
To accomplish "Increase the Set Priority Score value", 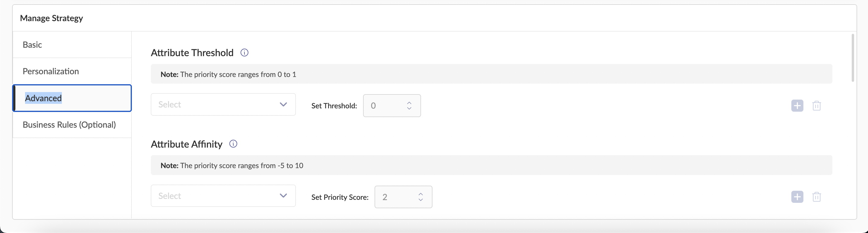I will tap(420, 194).
